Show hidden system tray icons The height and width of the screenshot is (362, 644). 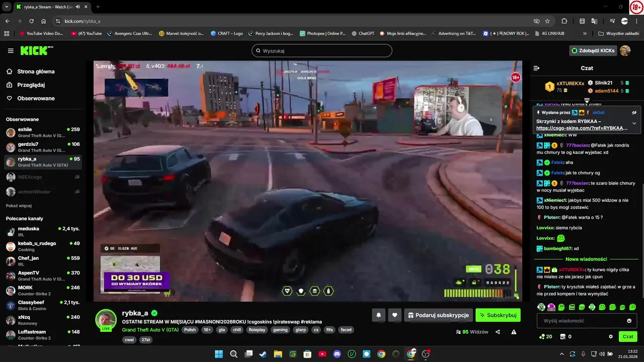click(562, 354)
